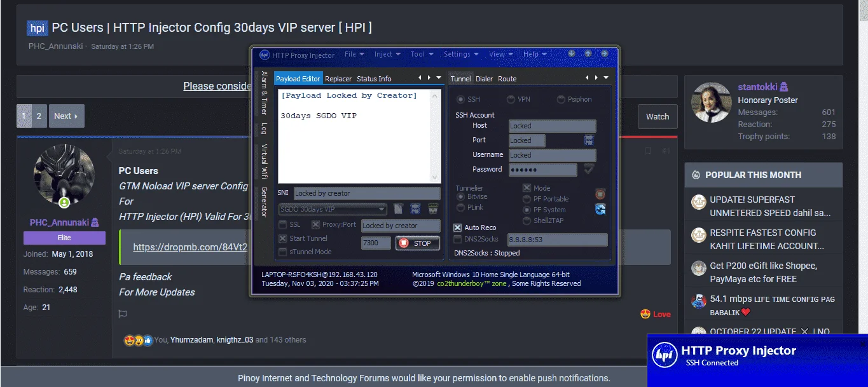This screenshot has width=868, height=387.
Task: Click the reaction emoji cluster below the post
Action: (x=139, y=340)
